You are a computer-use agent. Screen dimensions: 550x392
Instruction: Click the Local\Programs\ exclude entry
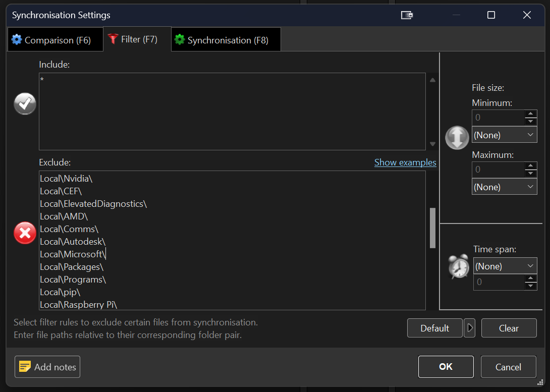coord(73,279)
